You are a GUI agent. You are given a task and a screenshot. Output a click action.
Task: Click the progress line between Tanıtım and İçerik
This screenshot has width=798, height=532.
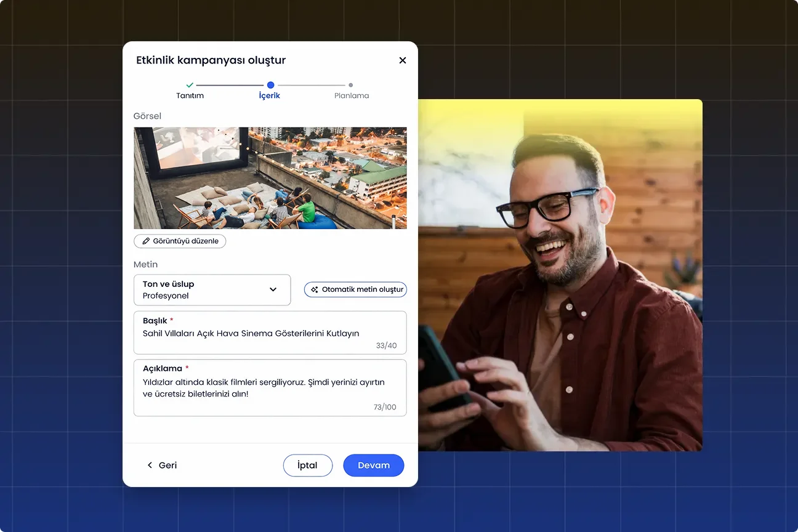tap(230, 85)
